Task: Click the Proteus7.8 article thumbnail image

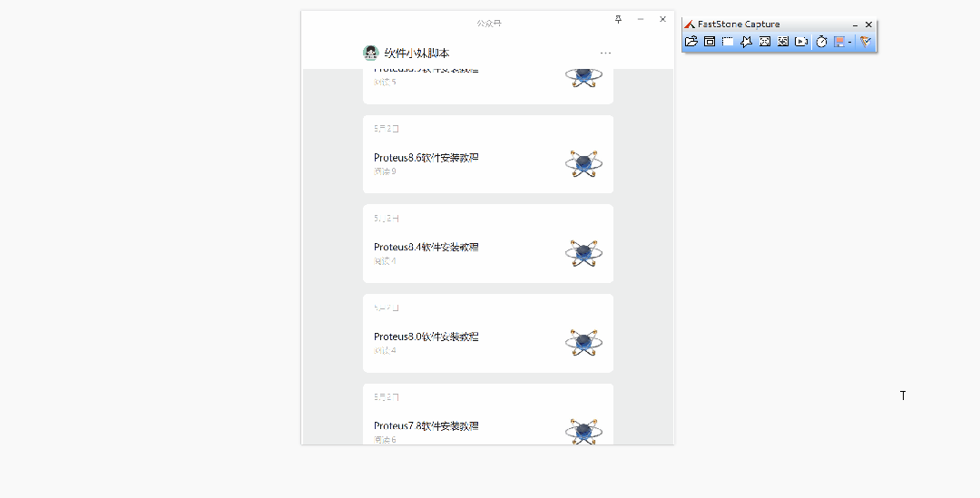Action: tap(583, 431)
